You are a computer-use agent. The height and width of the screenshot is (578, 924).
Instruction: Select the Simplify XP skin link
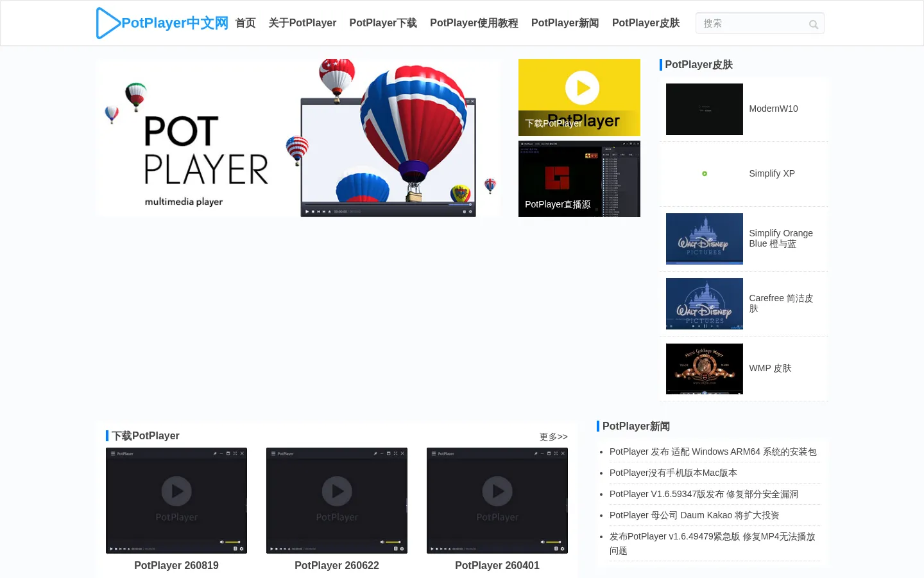tap(772, 173)
